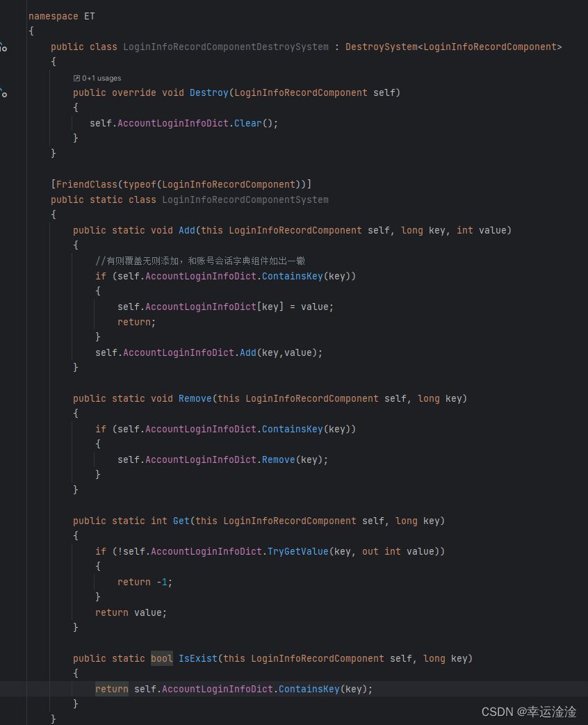Click the LoginInfoRecordComponentSystem static class name
This screenshot has height=725, width=588.
tap(245, 199)
